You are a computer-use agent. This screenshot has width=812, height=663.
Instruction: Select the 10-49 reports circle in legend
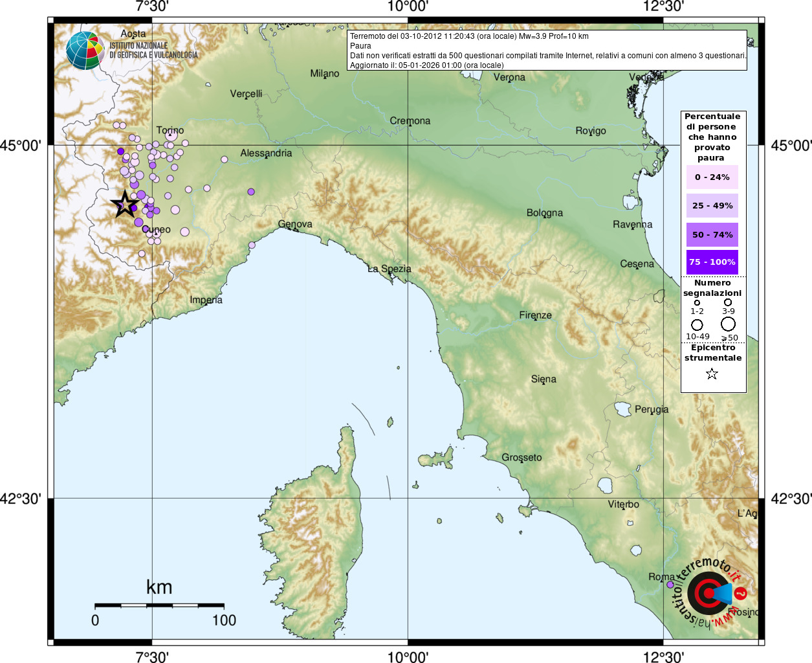(697, 324)
